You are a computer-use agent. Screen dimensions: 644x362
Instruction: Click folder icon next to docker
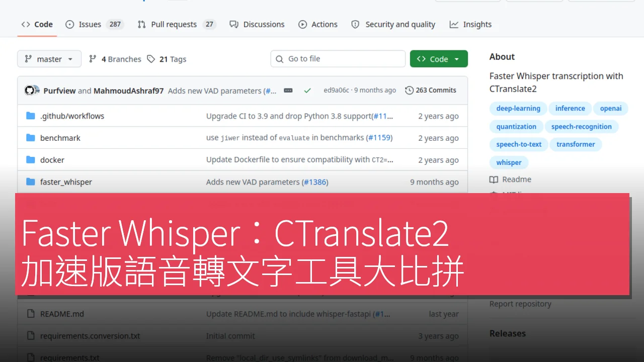[x=30, y=160]
